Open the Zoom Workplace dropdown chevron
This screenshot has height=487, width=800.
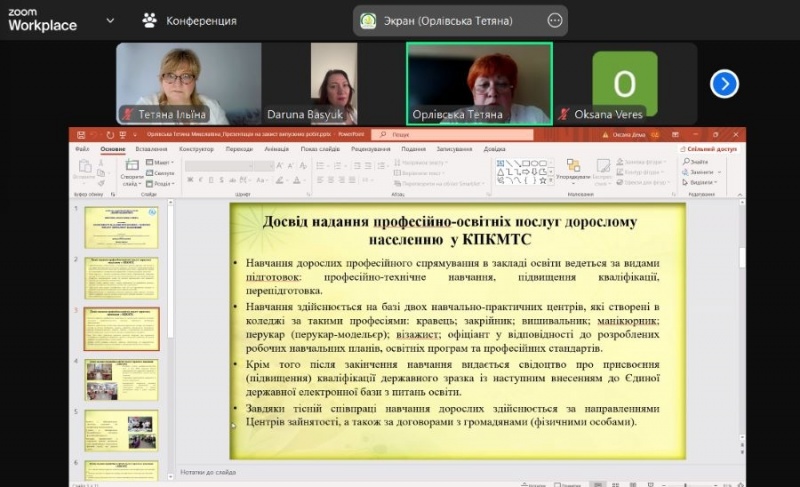coord(109,20)
